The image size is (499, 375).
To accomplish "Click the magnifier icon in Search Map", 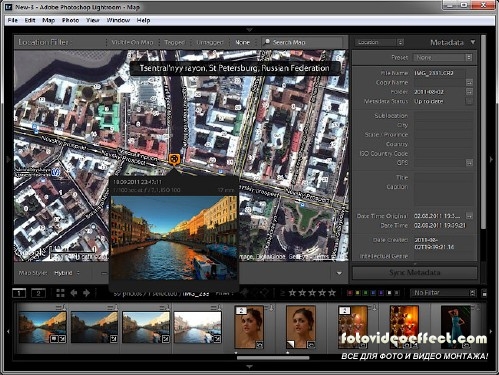I will click(x=267, y=42).
